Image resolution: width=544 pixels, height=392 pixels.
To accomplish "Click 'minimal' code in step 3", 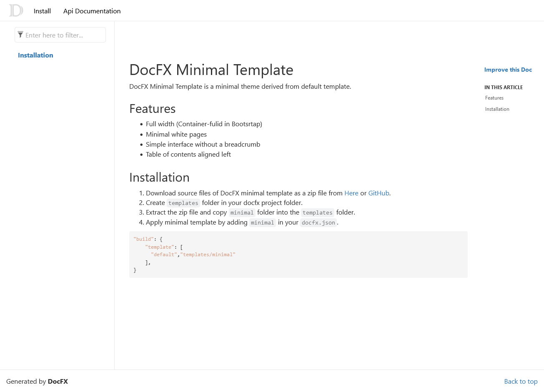I will (x=242, y=212).
